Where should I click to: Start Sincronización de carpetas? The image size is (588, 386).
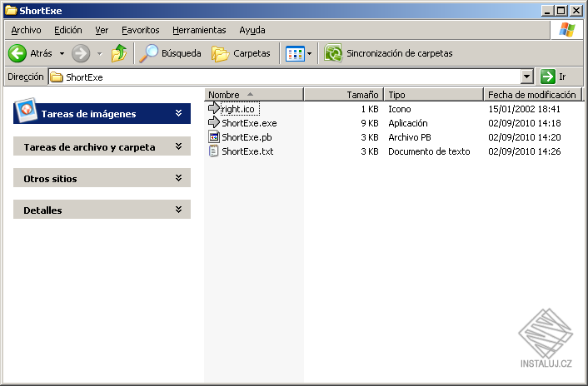click(388, 53)
